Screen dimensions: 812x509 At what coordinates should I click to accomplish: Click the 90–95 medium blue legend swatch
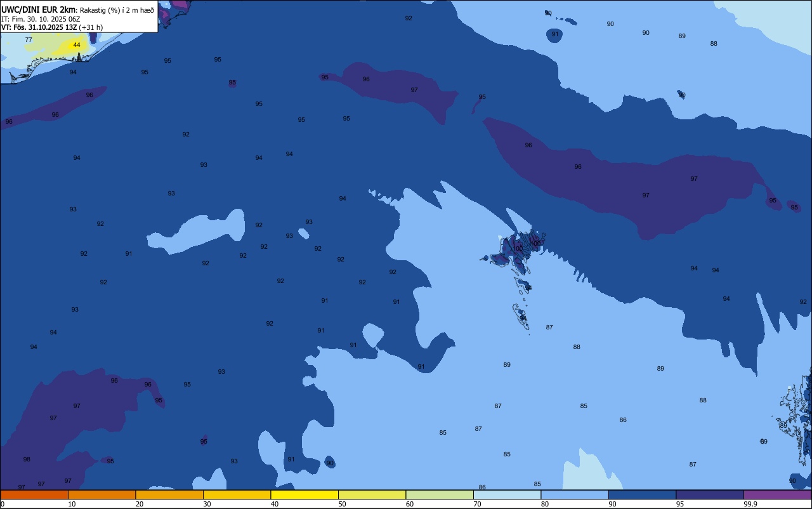642,494
